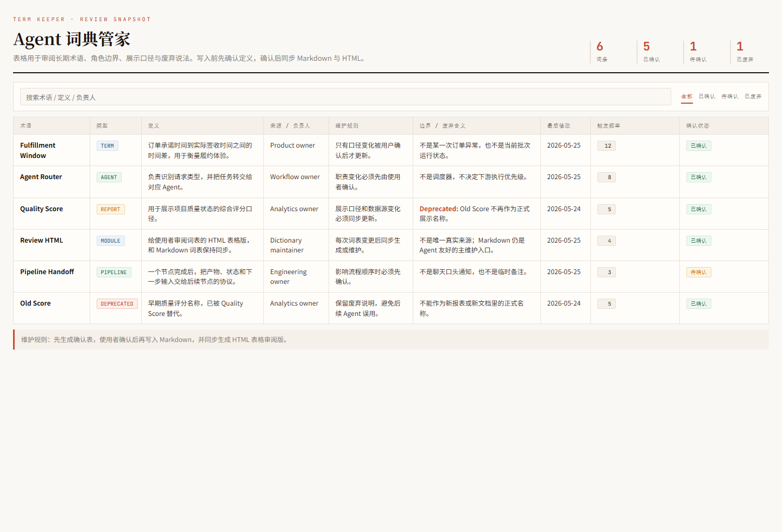Image resolution: width=782 pixels, height=532 pixels.
Task: Click the date 2026-05-24 in Old Score row
Action: [564, 303]
